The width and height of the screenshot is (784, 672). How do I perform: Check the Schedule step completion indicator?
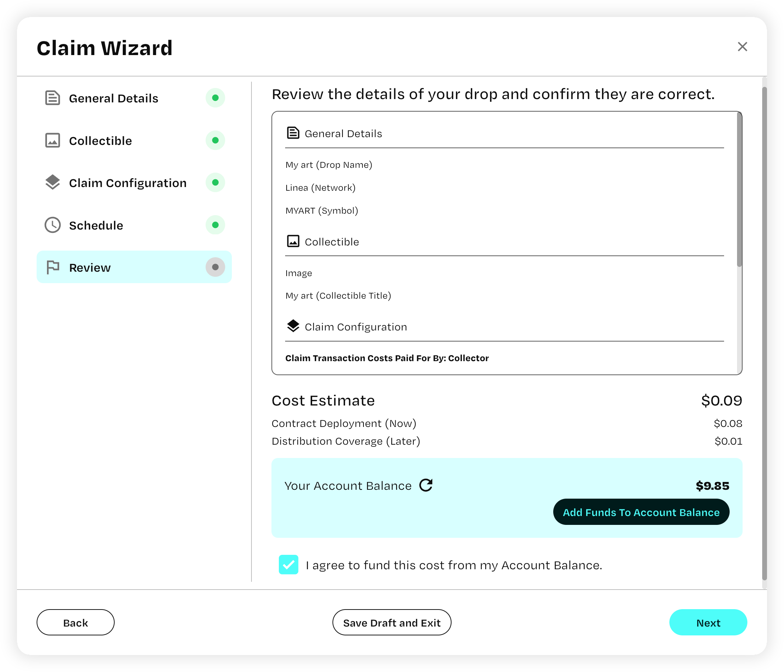click(x=214, y=225)
